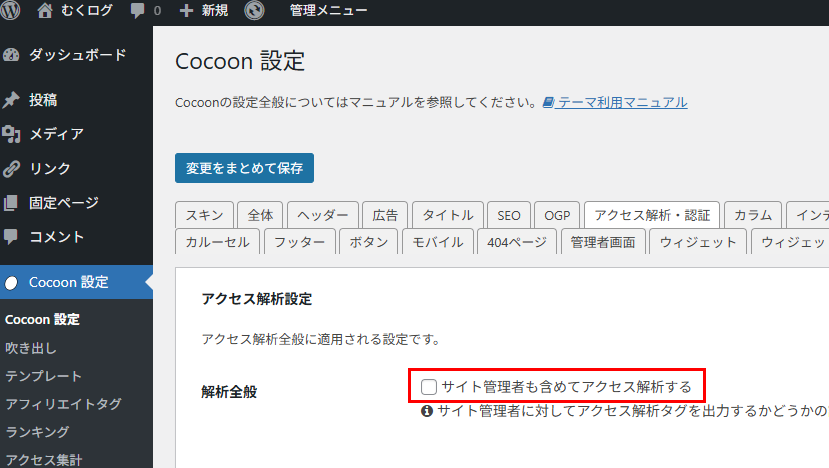
Task: Click the round icon before 管理メニュー
Action: pyautogui.click(x=254, y=10)
